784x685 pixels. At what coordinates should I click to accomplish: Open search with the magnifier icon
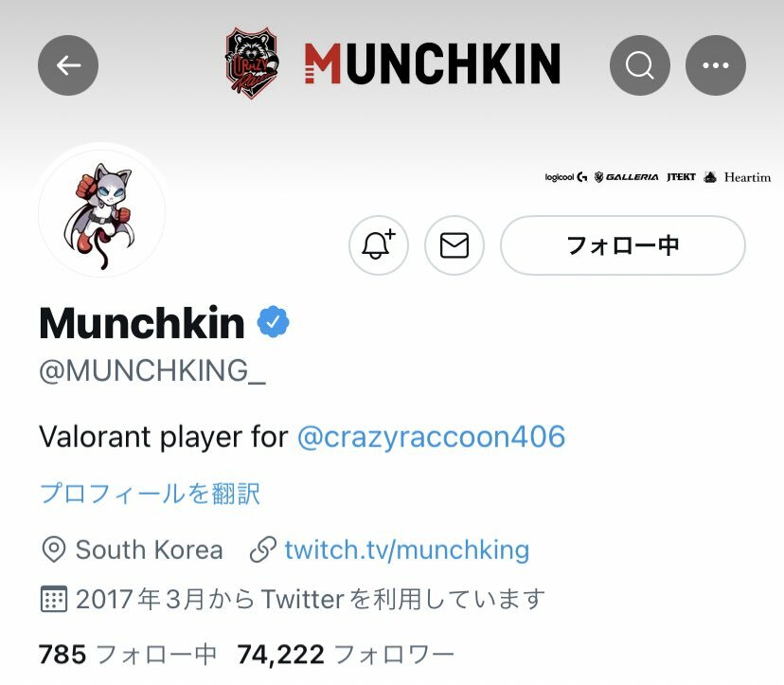click(639, 65)
